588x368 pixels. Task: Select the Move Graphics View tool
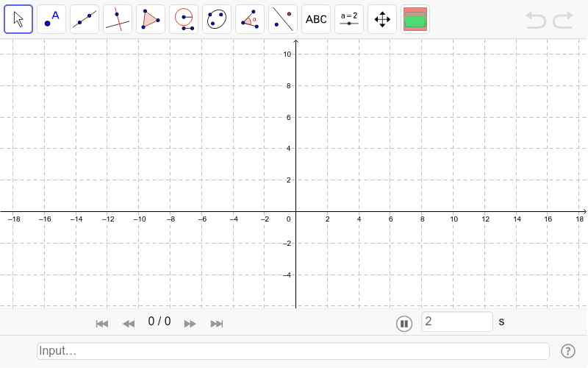tap(382, 19)
